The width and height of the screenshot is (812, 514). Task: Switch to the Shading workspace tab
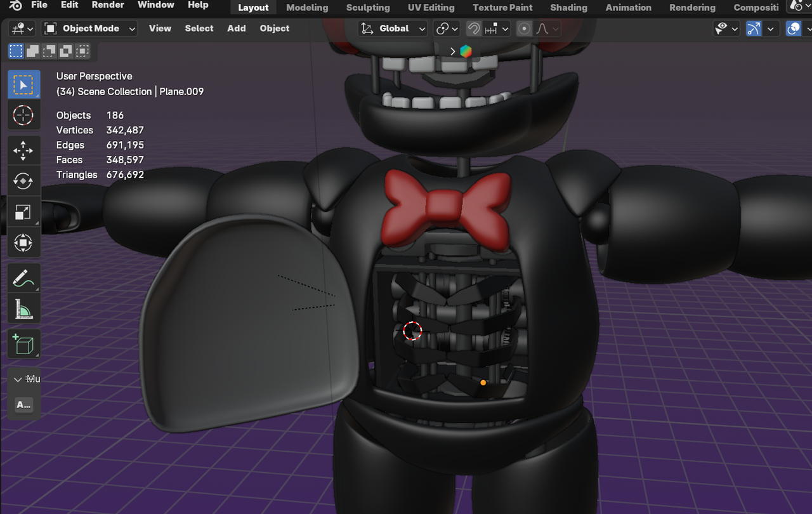point(569,8)
